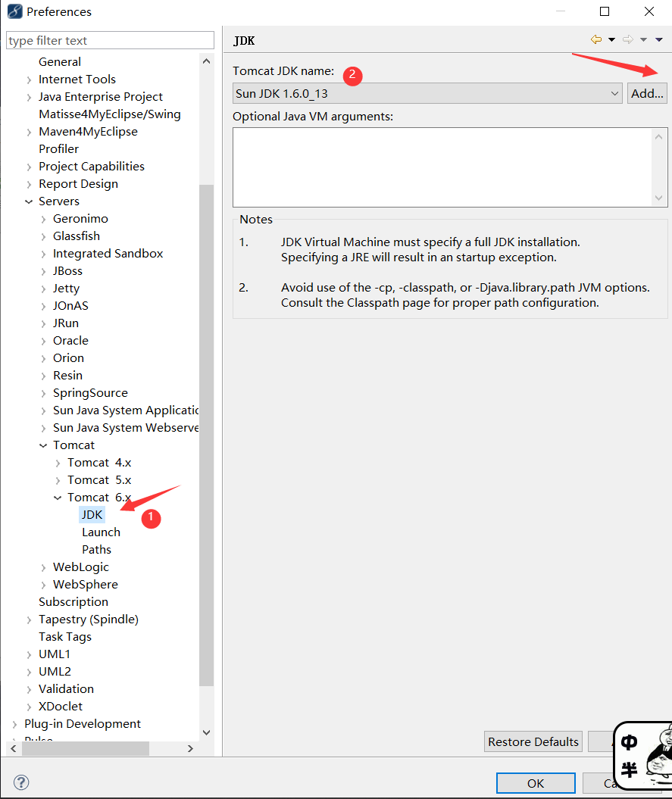Select the JDK item under Tomcat 6.x

[92, 515]
